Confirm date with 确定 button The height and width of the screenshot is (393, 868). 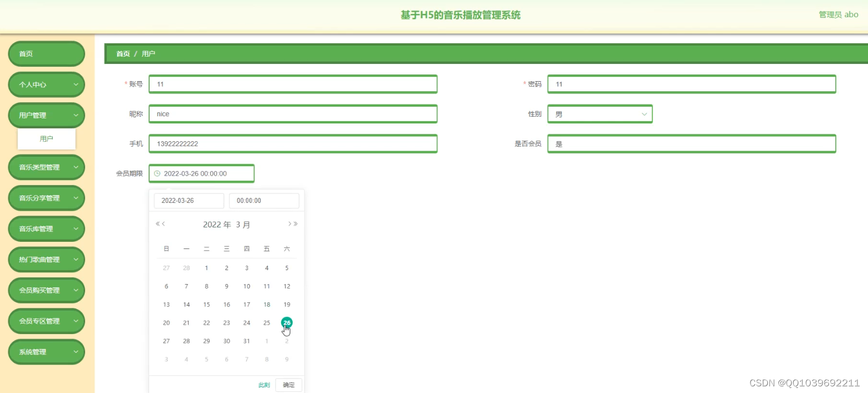pos(289,385)
